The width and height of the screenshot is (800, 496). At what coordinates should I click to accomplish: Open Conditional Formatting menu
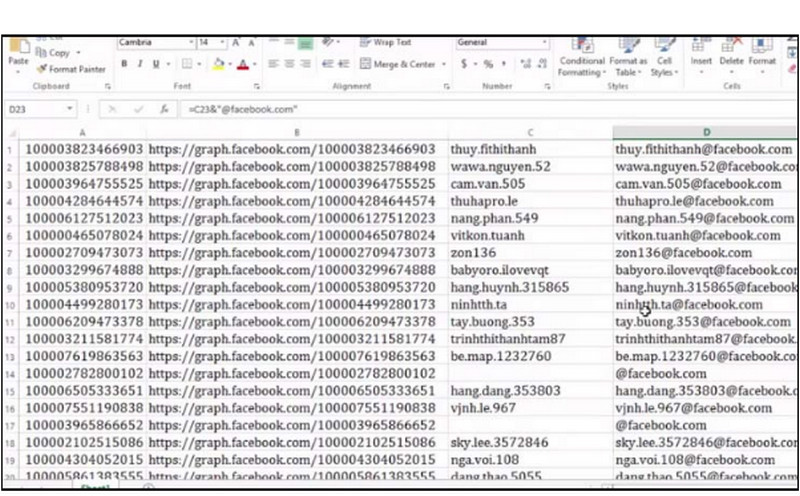click(582, 58)
